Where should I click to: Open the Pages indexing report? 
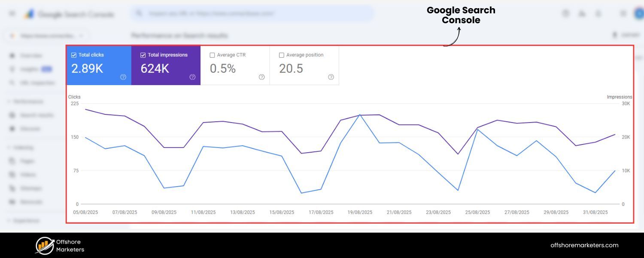[27, 161]
